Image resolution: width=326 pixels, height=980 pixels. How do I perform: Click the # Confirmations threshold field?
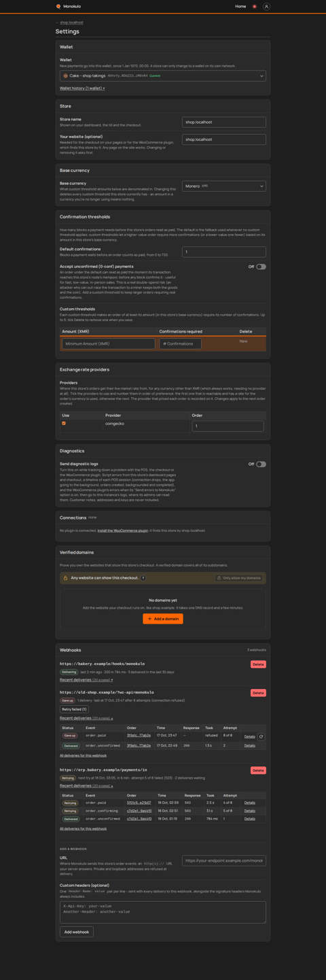click(181, 344)
